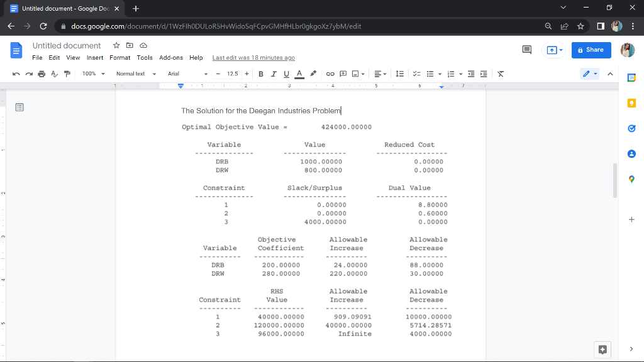The image size is (644, 362).
Task: Open the editing mode pencil dropdown
Action: tap(590, 74)
